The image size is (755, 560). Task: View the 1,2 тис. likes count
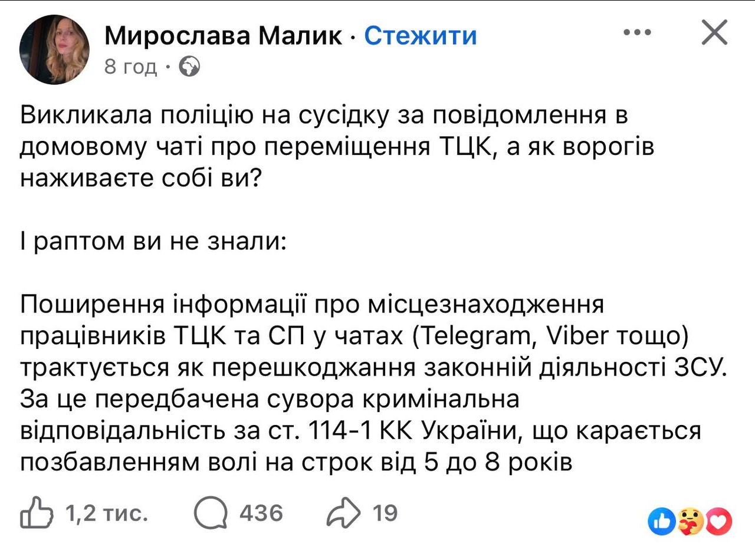point(106,513)
